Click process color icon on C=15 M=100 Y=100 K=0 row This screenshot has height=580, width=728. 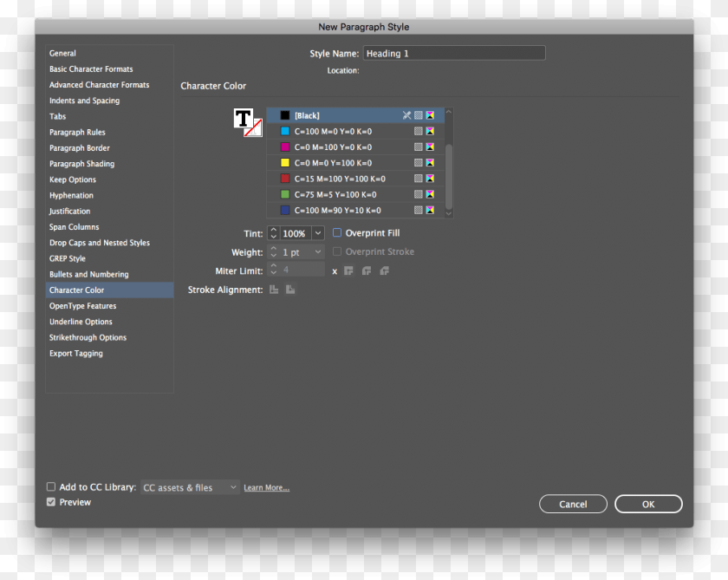[x=419, y=179]
